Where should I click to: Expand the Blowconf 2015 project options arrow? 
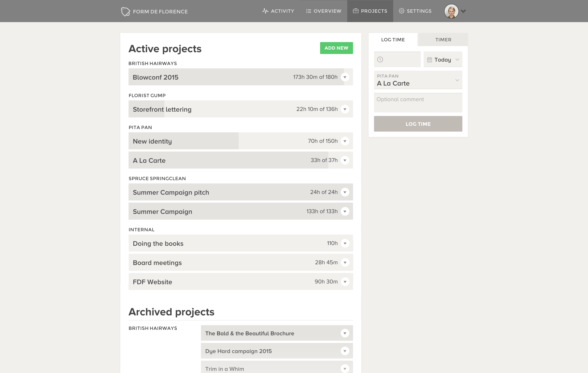point(345,77)
